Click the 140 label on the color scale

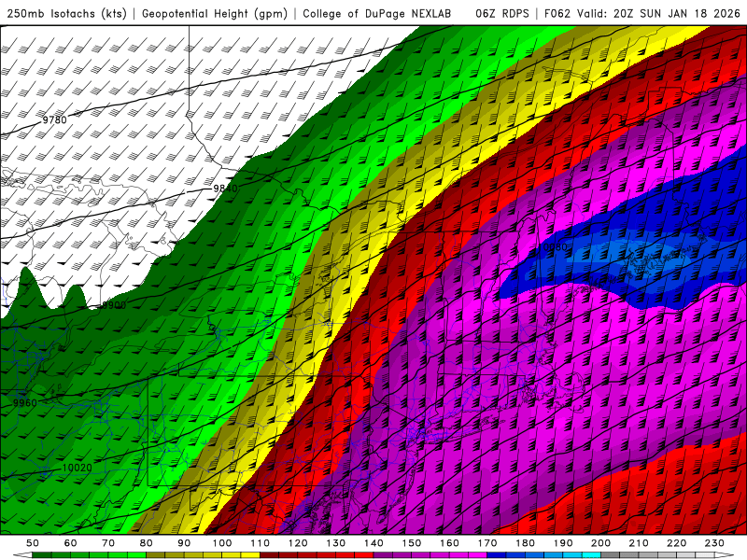pos(373,543)
